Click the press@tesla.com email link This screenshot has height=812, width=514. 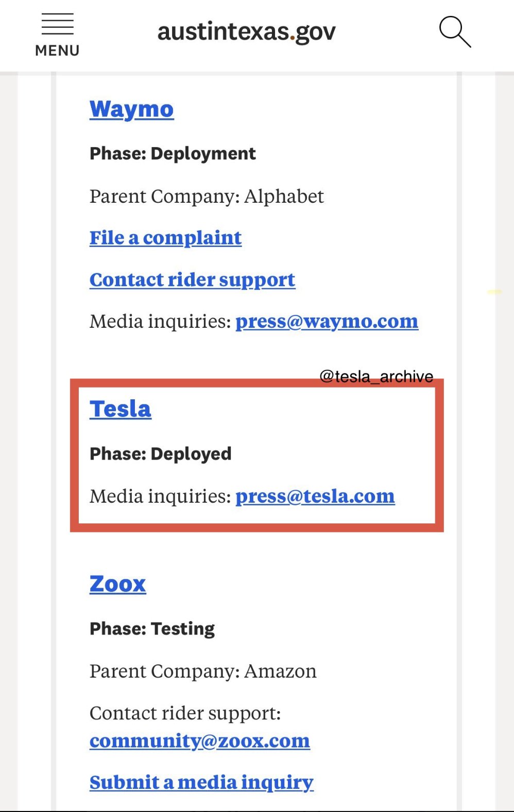(315, 496)
